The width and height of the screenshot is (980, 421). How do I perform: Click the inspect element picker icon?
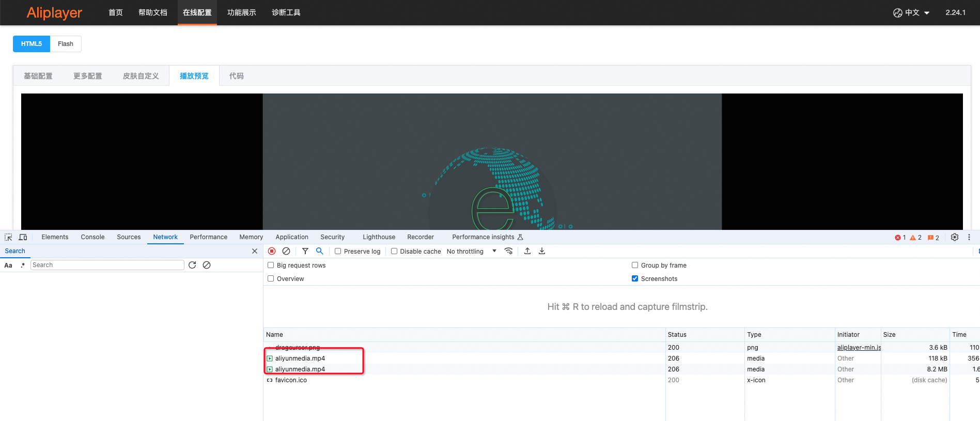[x=8, y=237]
